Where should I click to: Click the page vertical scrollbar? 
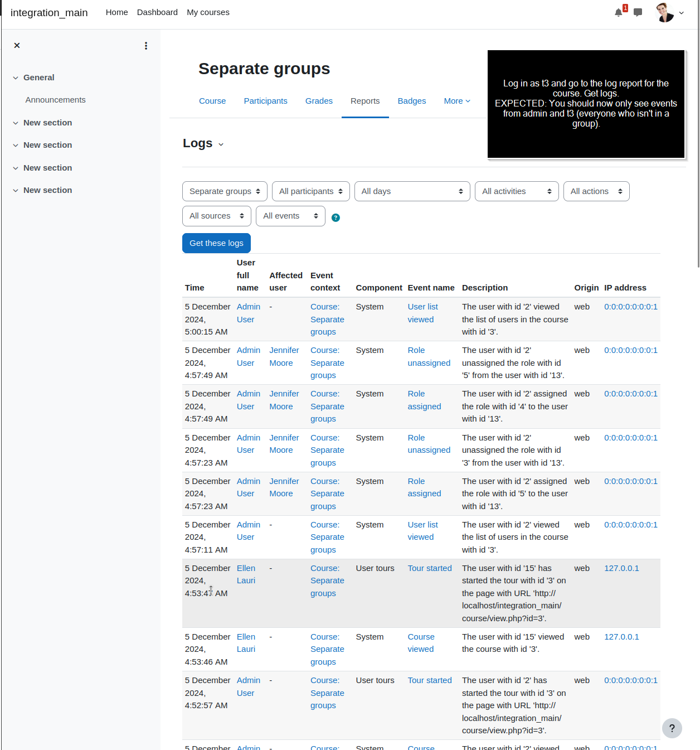[698, 134]
